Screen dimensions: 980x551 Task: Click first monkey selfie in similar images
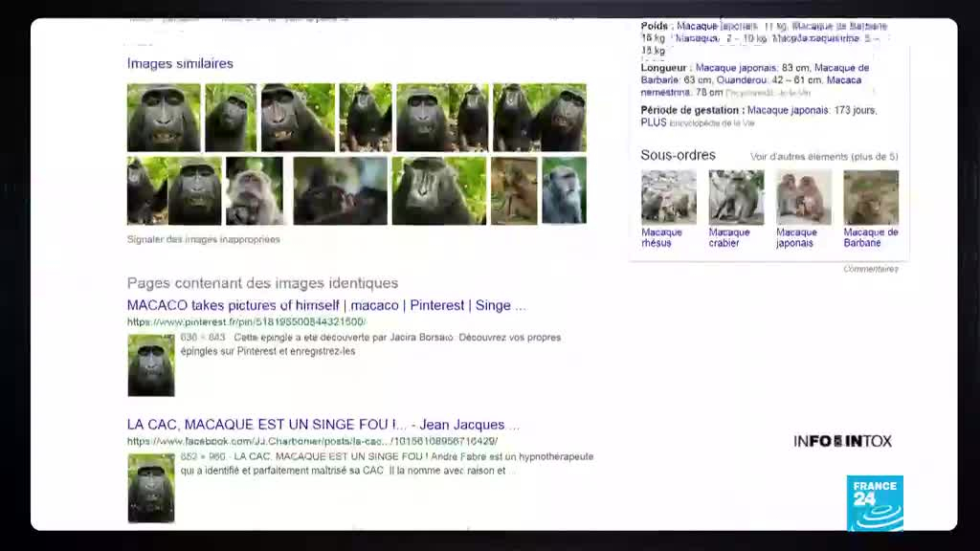(164, 118)
